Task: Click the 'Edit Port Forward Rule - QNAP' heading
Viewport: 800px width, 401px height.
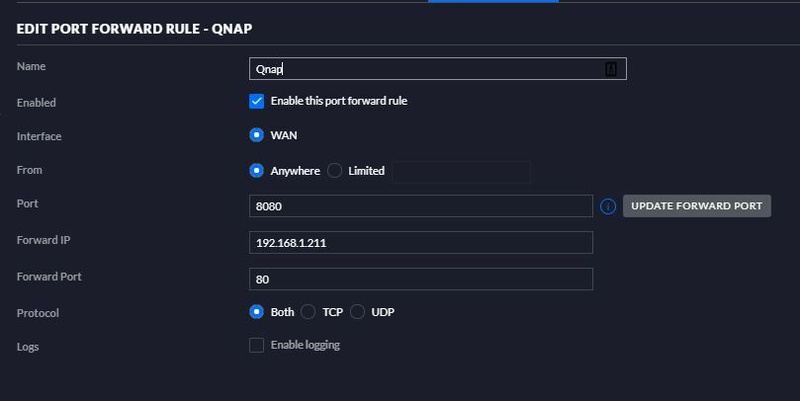Action: pyautogui.click(x=134, y=28)
